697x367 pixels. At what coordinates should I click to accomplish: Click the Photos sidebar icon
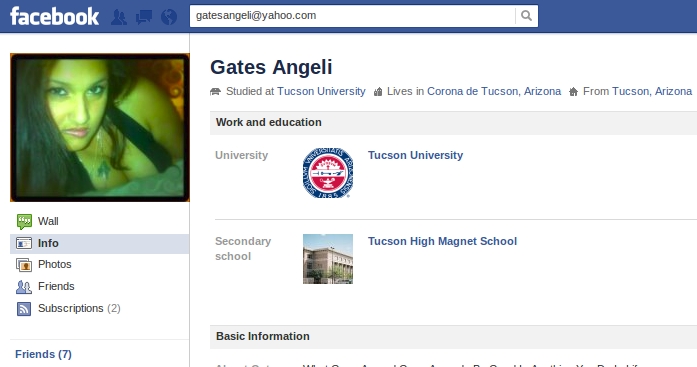[24, 265]
